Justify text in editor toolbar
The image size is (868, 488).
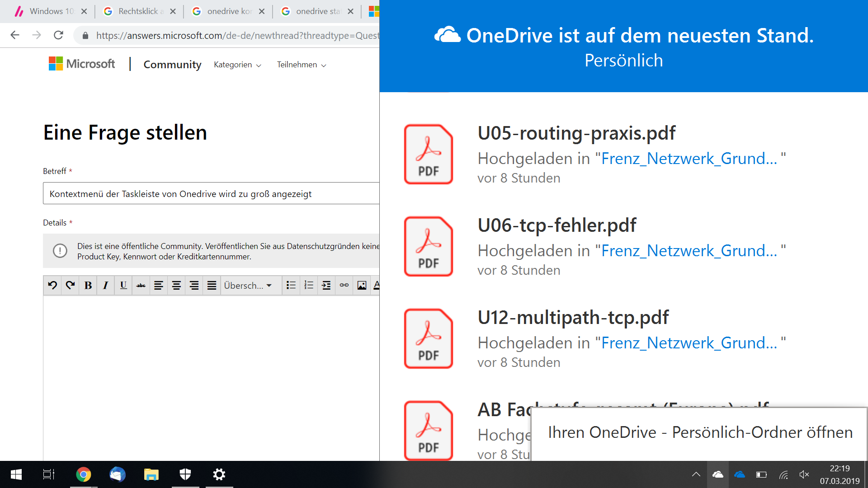[x=212, y=286]
